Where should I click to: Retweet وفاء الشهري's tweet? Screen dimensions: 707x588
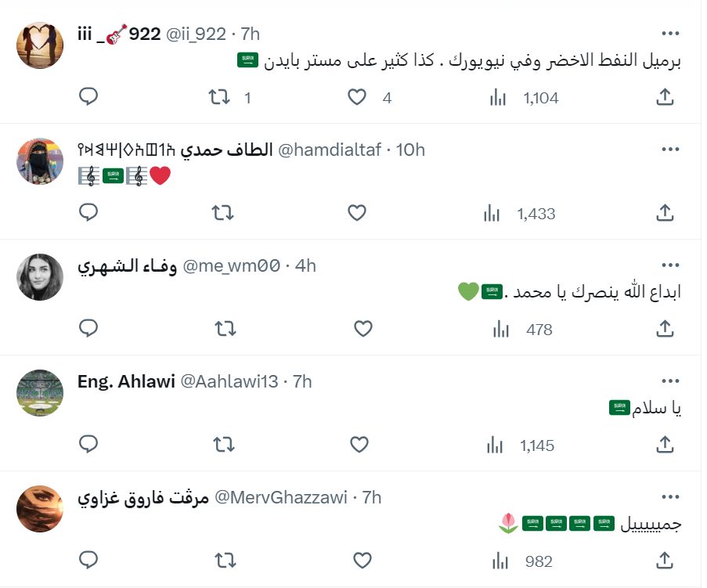tap(222, 329)
